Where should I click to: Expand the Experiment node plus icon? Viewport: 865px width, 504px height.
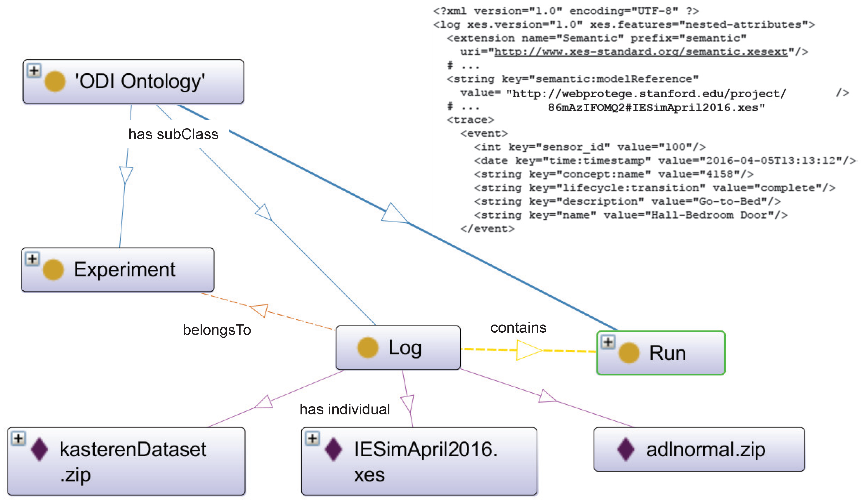[32, 259]
